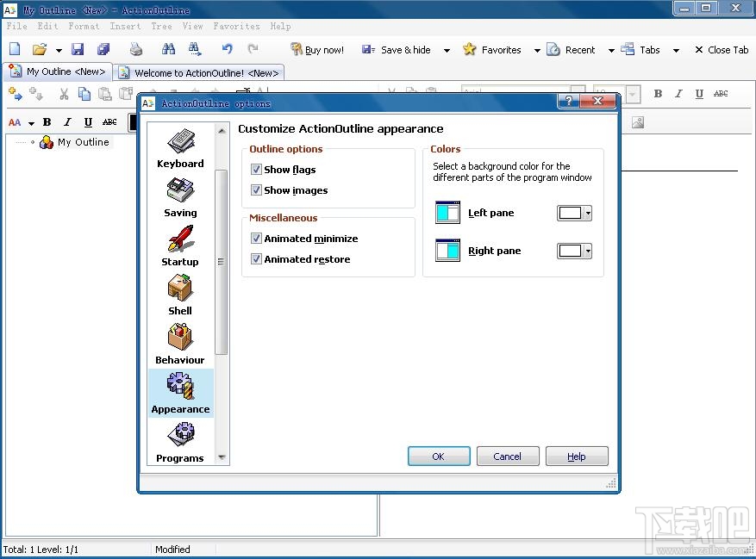Click the Close Tab button
Image resolution: width=756 pixels, height=559 pixels.
click(722, 50)
